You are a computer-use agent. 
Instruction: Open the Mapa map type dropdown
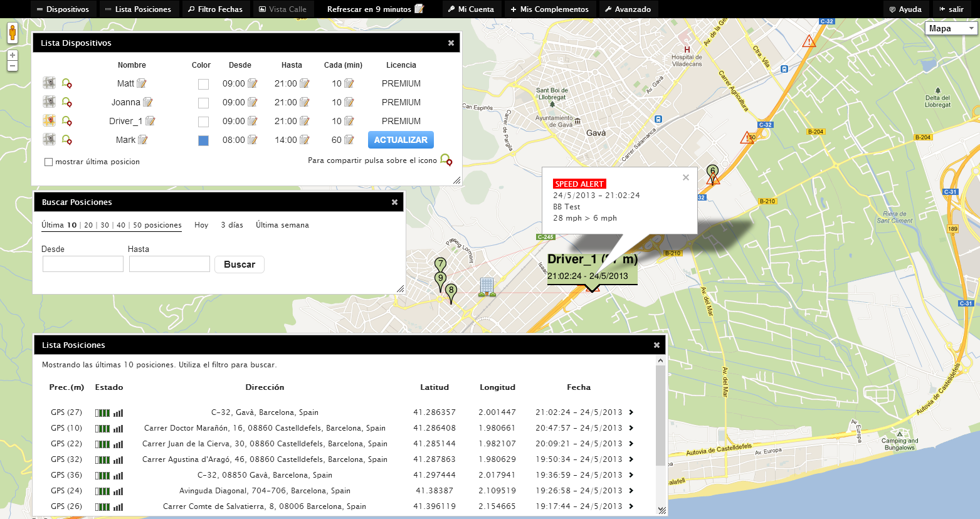click(951, 28)
